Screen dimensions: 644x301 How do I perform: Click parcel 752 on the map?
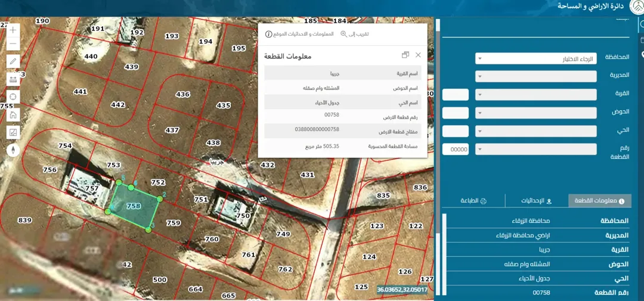point(158,182)
